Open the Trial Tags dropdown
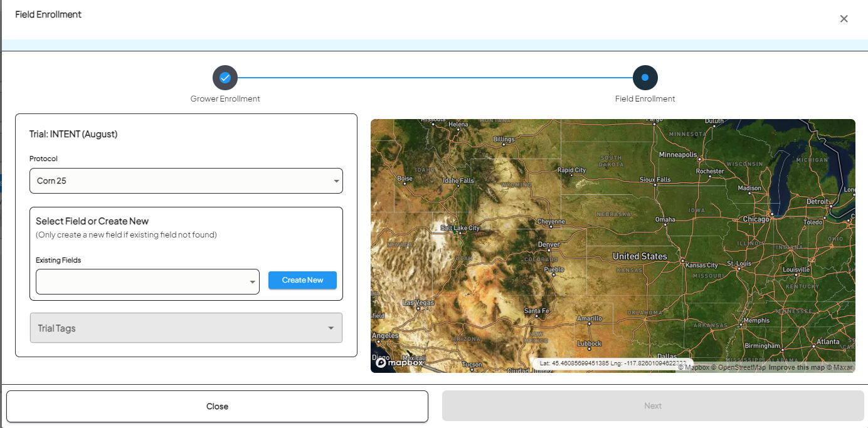Viewport: 868px width, 428px height. point(186,328)
